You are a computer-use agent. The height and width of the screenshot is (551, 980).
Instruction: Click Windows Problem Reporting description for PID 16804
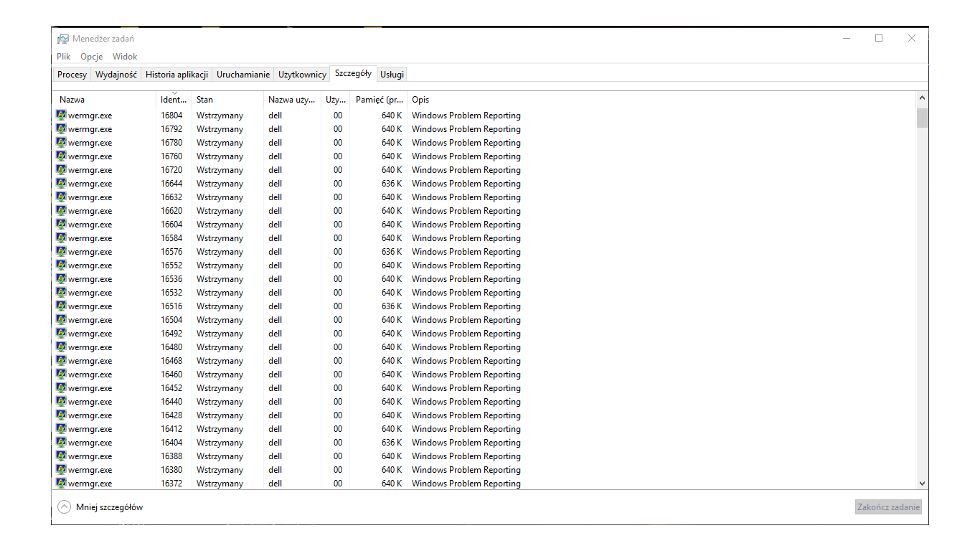466,116
